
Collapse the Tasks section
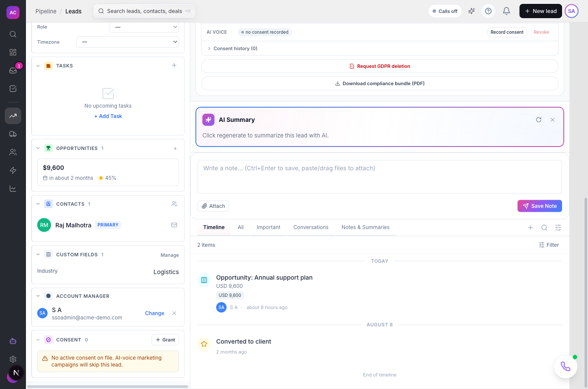pos(38,66)
